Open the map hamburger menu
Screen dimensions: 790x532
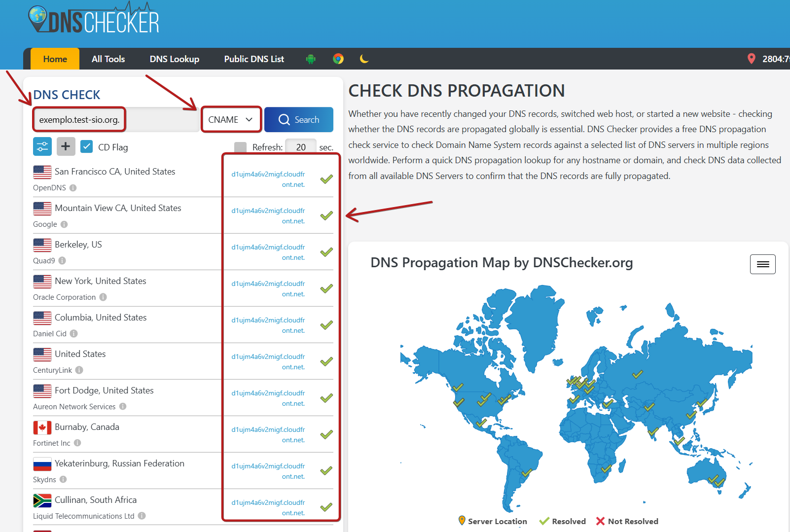coord(763,264)
